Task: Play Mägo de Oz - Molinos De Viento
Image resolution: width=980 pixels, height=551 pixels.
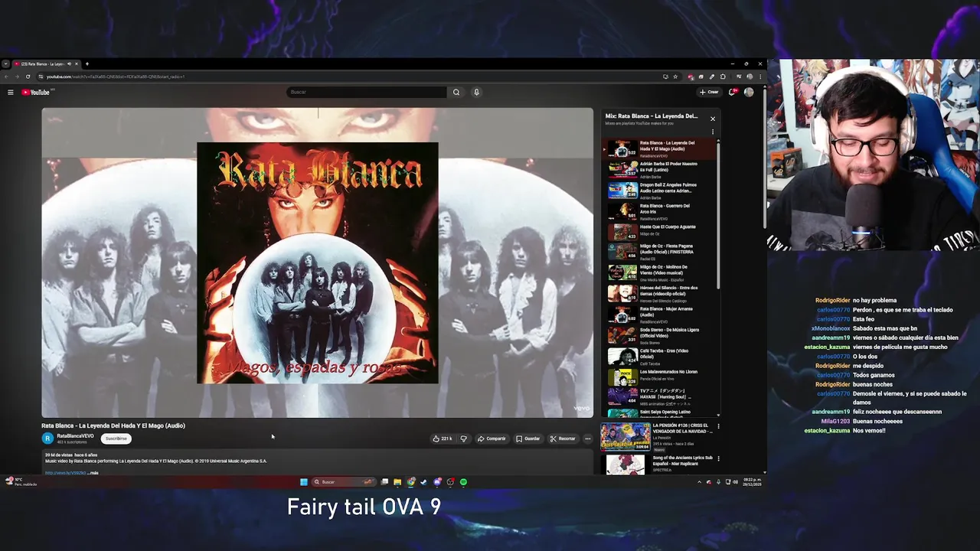Action: pyautogui.click(x=660, y=273)
